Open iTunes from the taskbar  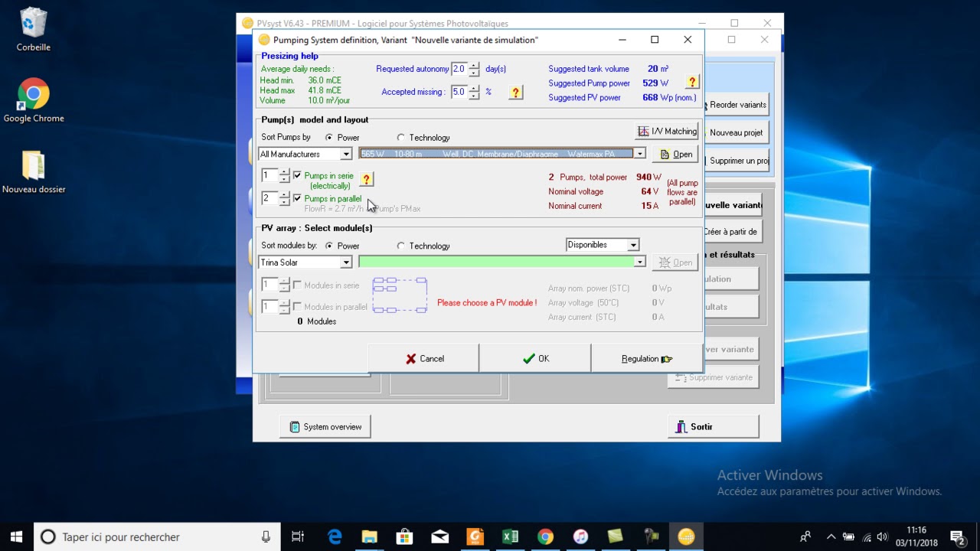(x=580, y=537)
